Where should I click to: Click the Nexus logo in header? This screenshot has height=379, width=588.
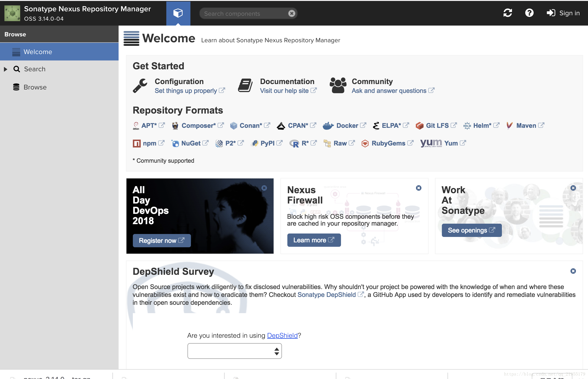(x=12, y=14)
